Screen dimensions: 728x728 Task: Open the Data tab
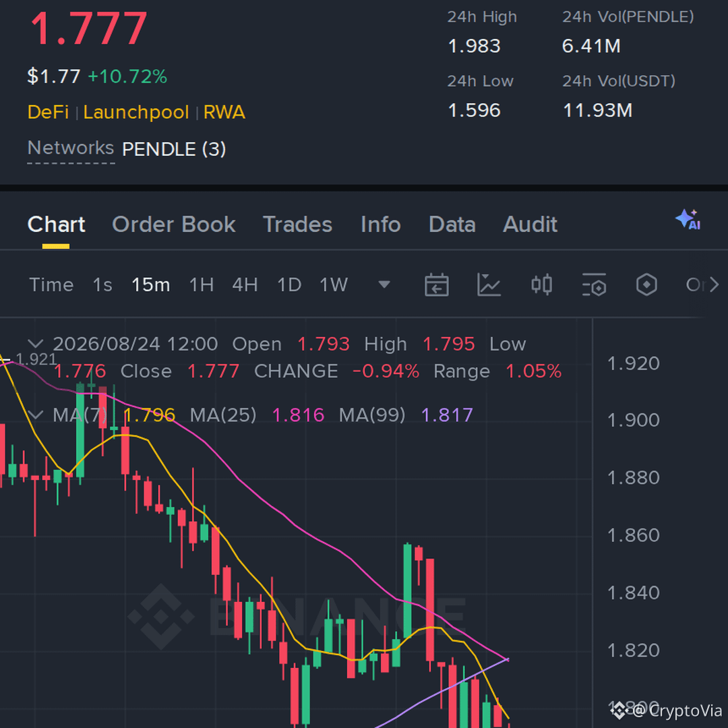pos(452,224)
